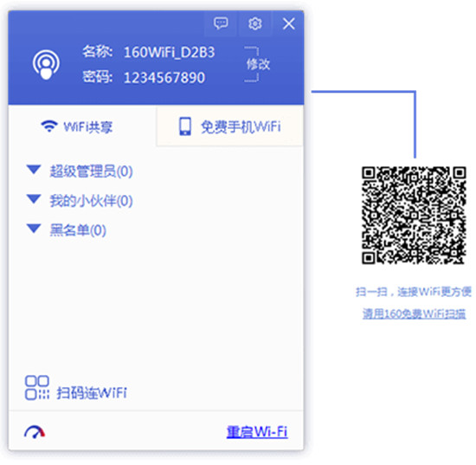Close the 160WiFi window

[289, 23]
